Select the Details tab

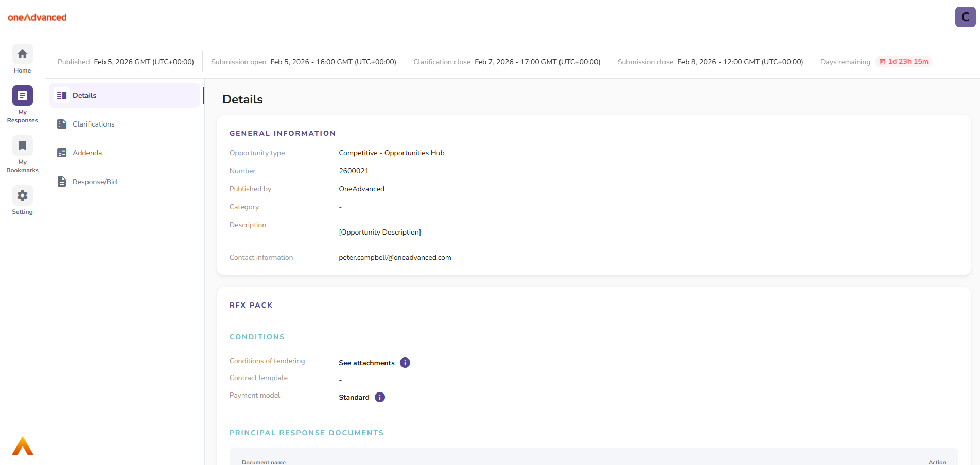(x=125, y=95)
